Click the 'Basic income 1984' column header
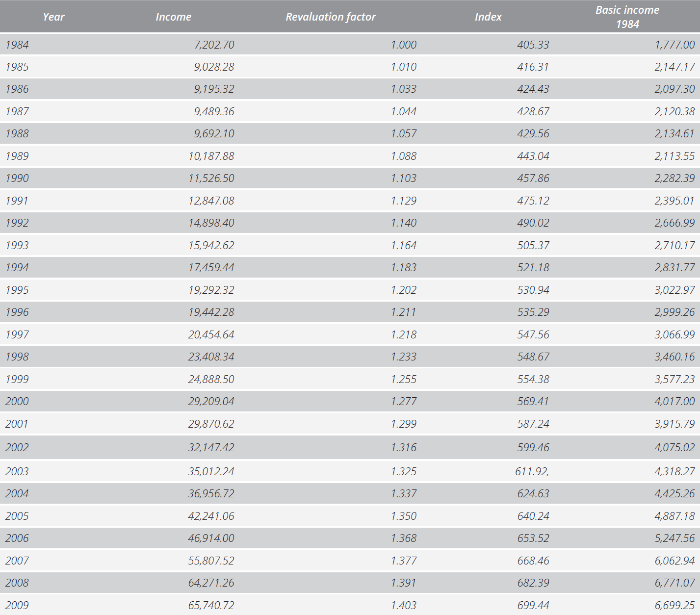This screenshot has width=700, height=615. click(627, 17)
